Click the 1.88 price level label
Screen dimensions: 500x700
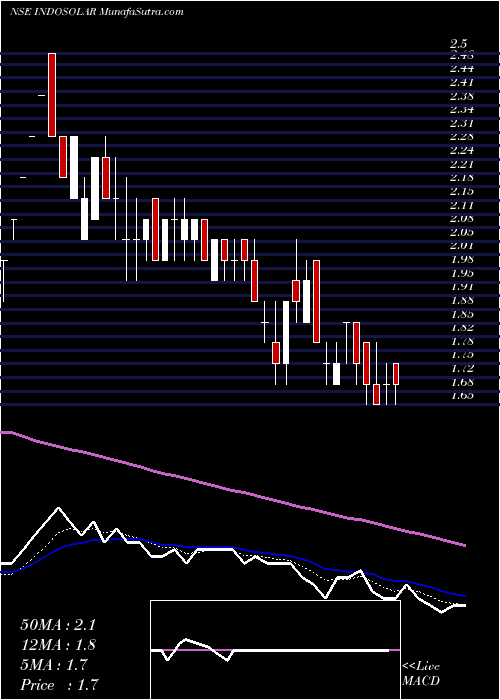pyautogui.click(x=462, y=300)
